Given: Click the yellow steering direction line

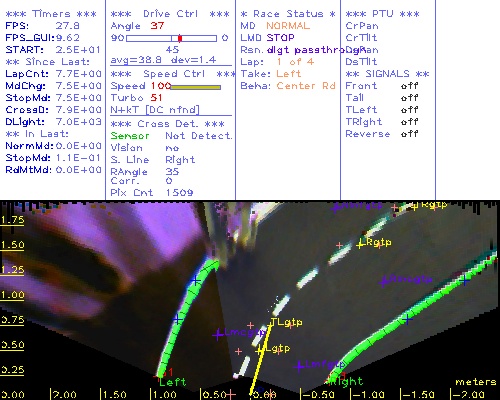Looking at the screenshot, I should (260, 359).
